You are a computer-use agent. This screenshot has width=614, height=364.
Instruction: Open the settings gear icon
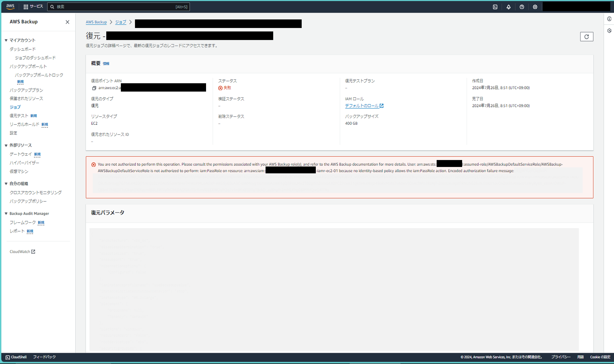pyautogui.click(x=535, y=7)
